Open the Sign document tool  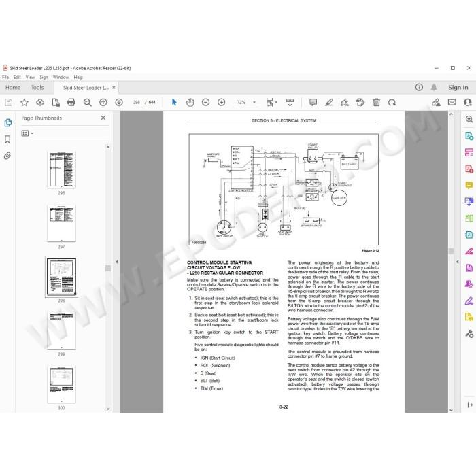[345, 102]
